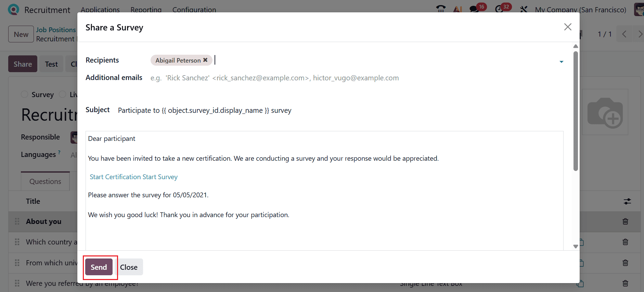Click the Send button

pos(99,267)
